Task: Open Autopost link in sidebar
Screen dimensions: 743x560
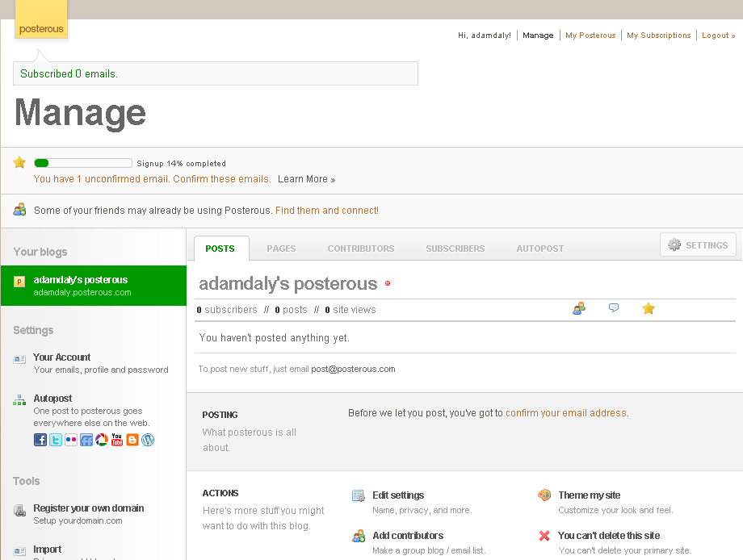Action: click(x=52, y=398)
